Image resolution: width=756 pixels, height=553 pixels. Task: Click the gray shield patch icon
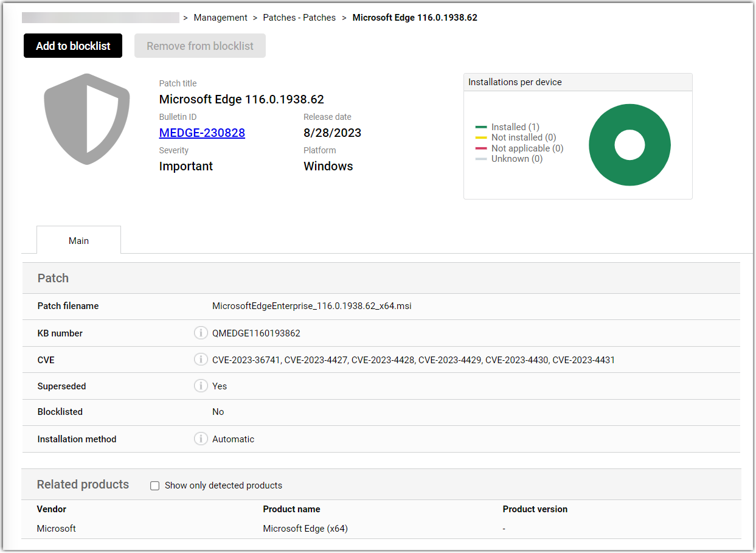(87, 119)
